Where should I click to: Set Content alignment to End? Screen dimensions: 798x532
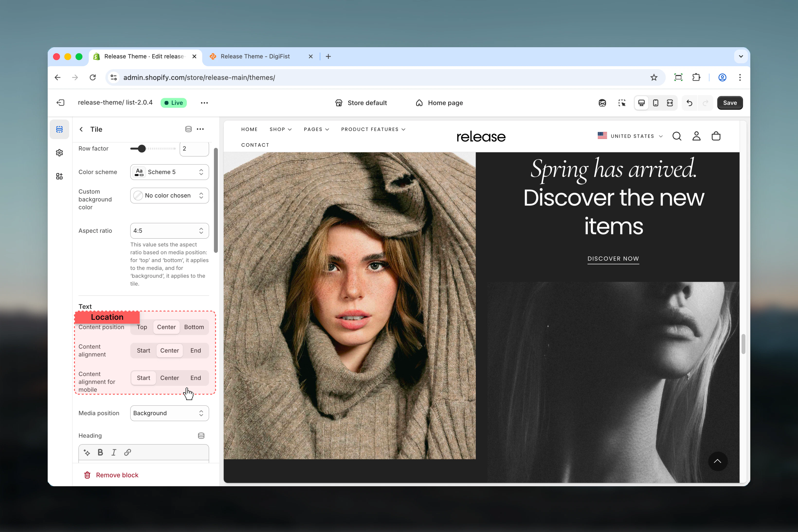[196, 350]
